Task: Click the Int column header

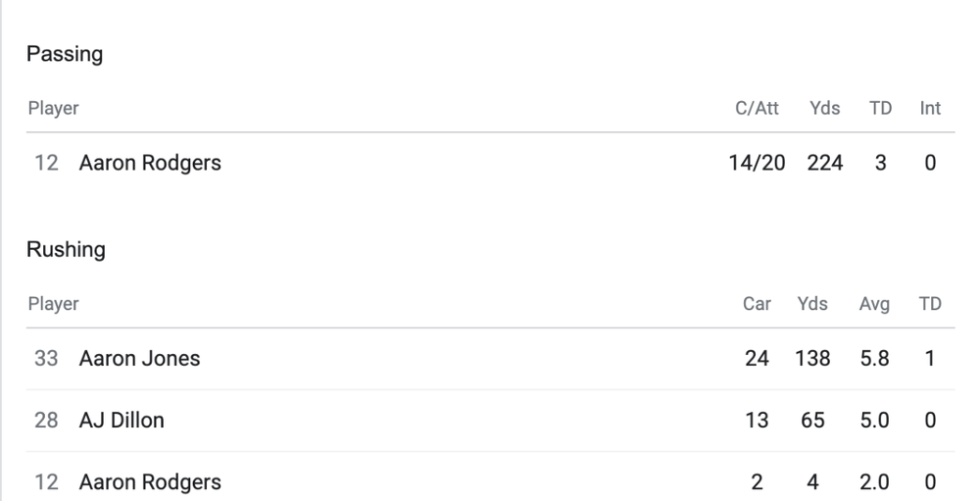Action: click(x=930, y=109)
